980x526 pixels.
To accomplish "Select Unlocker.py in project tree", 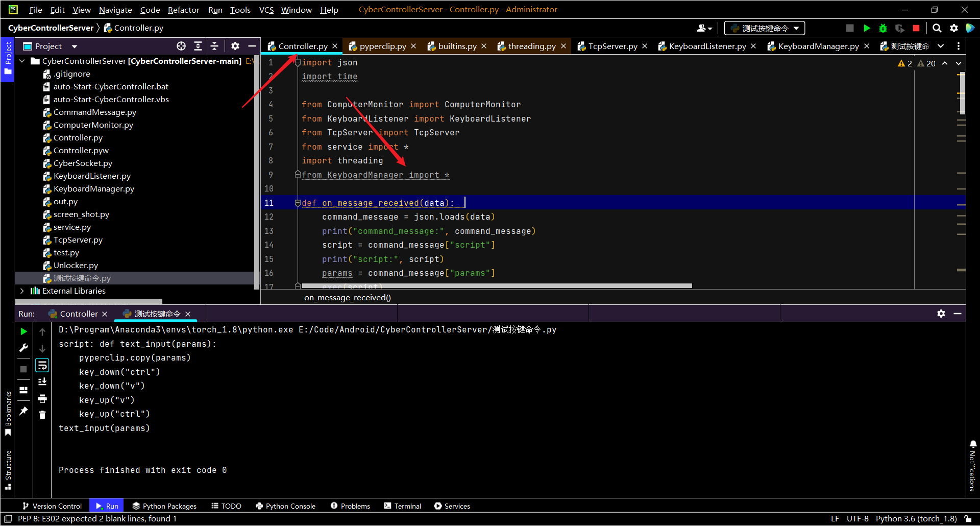I will [76, 265].
